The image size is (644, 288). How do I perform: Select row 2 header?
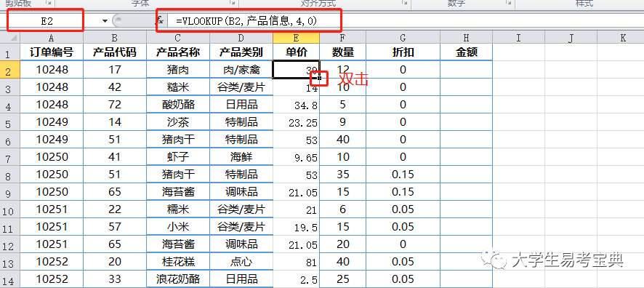click(9, 71)
